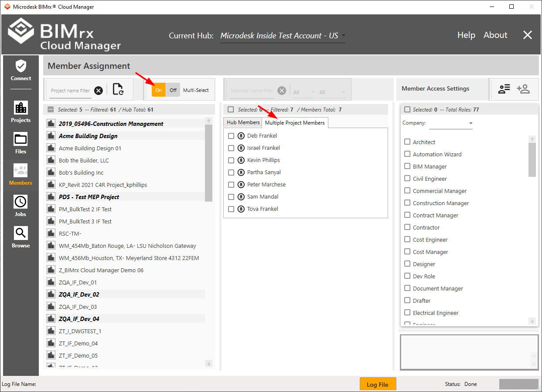Image resolution: width=542 pixels, height=392 pixels.
Task: Switch to Multiple Project Members tab
Action: point(295,123)
